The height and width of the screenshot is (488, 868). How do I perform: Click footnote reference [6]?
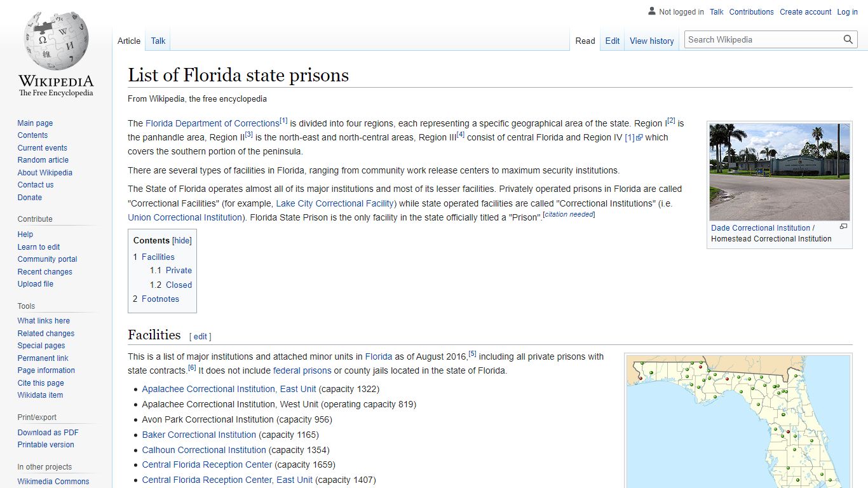click(192, 368)
